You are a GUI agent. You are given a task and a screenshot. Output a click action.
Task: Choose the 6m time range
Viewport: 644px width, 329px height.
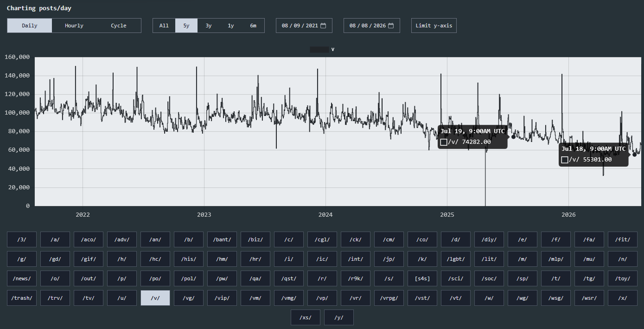pos(253,26)
